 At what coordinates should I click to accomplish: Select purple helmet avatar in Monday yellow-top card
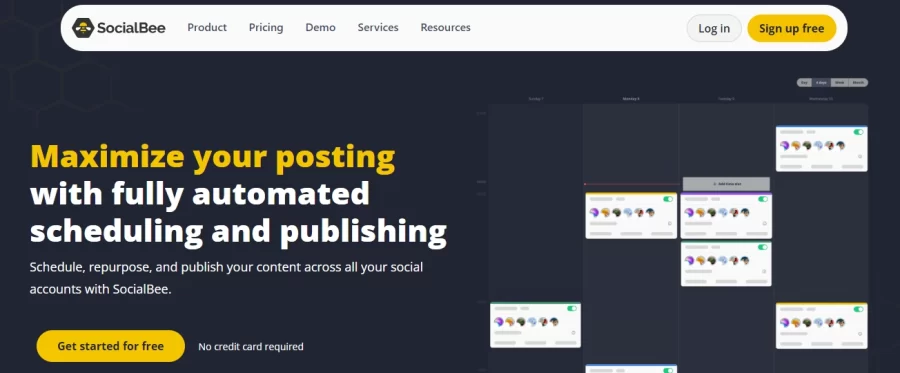(594, 212)
